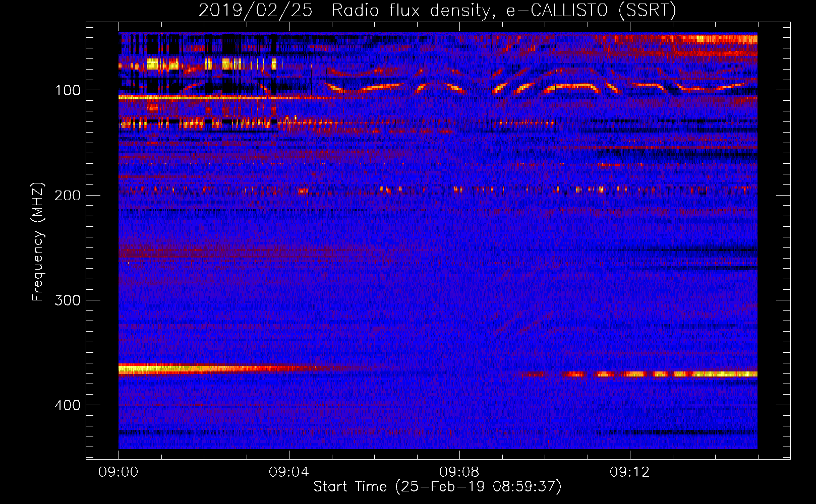
Task: Click the 400 frequency tick label
Action: tap(68, 405)
